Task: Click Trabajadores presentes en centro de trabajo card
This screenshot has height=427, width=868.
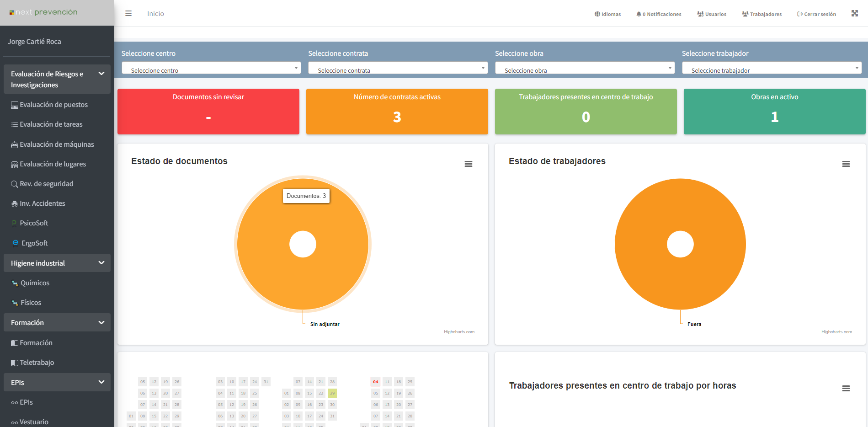Action: [586, 112]
